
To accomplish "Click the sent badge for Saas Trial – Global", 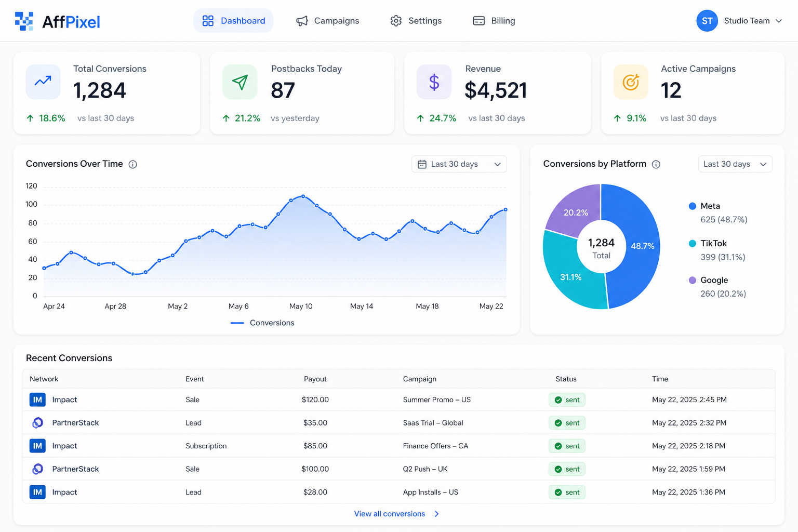I will point(567,423).
